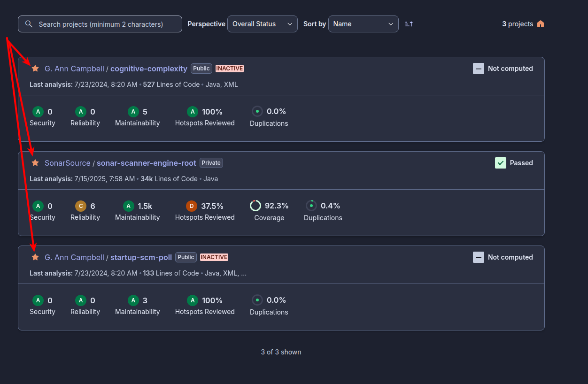Viewport: 588px width, 384px height.
Task: Click maintainability value 5 on cognitive-complexity
Action: (145, 112)
